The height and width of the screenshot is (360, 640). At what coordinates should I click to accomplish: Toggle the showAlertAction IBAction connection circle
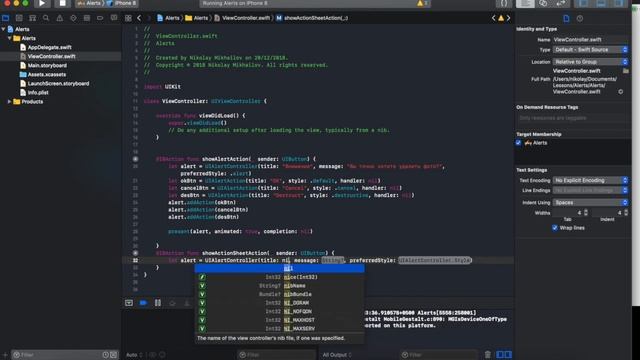click(x=135, y=159)
